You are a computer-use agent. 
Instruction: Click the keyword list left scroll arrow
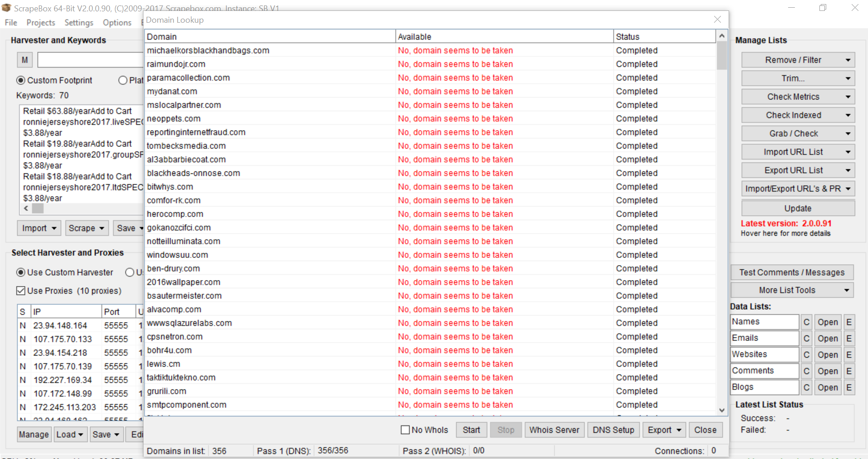pos(26,208)
